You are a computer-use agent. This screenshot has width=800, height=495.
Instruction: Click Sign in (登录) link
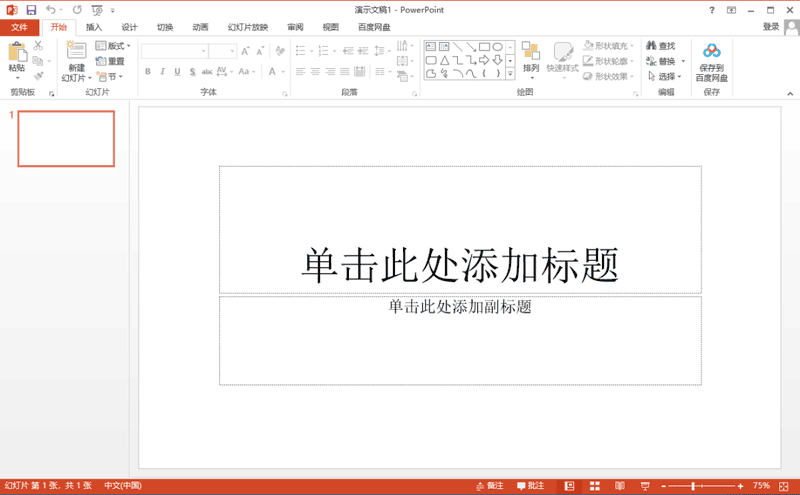[771, 27]
